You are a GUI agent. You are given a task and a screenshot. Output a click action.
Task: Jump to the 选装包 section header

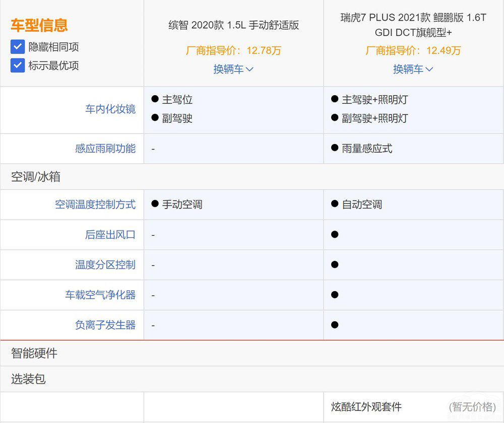click(x=28, y=379)
